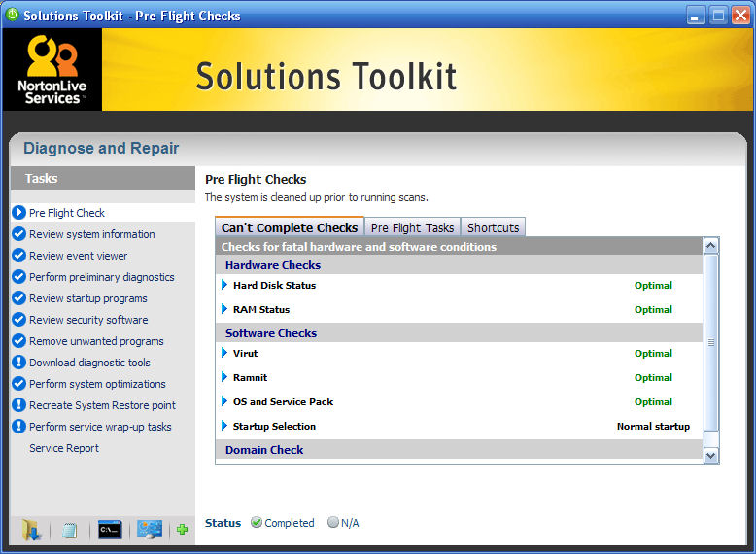Click the Tasks panel header
Image resolution: width=756 pixels, height=554 pixels.
(x=103, y=179)
